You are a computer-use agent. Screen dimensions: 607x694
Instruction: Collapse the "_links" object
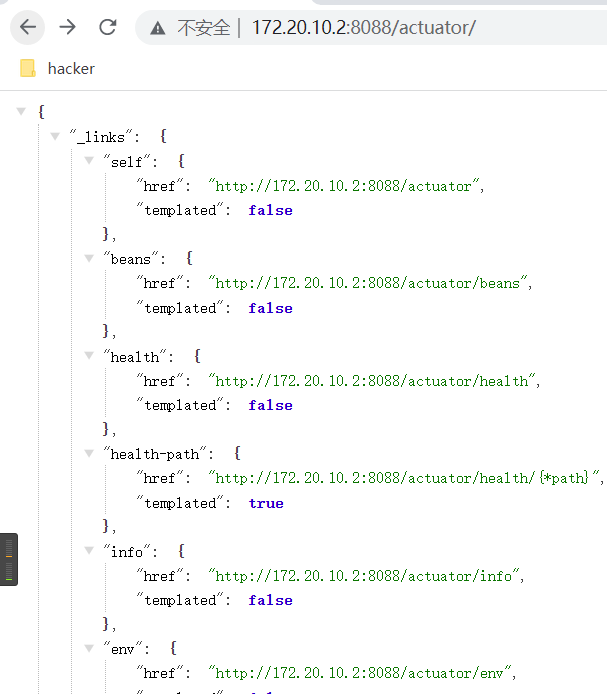[x=55, y=136]
